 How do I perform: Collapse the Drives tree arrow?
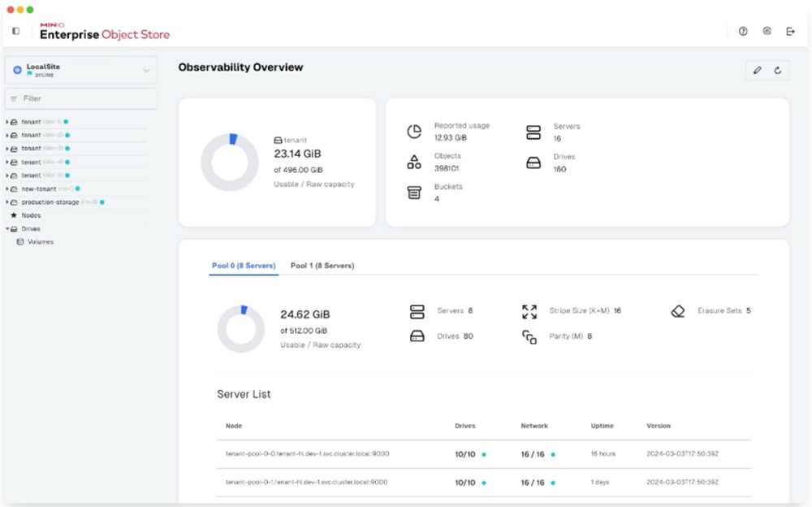click(7, 228)
